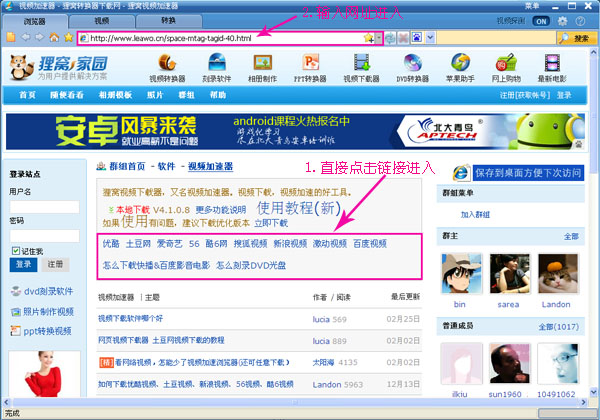The height and width of the screenshot is (420, 600).
Task: Click the vertical scrollbar down arrow
Action: point(593,392)
